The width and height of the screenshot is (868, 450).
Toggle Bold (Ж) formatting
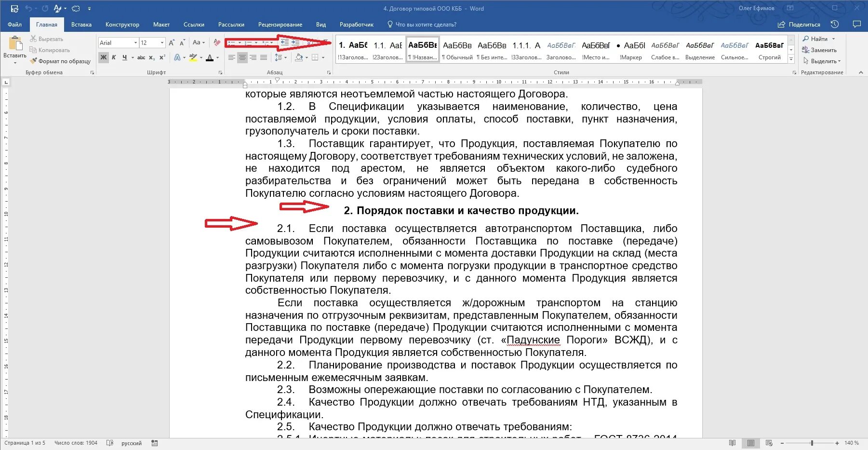[104, 57]
